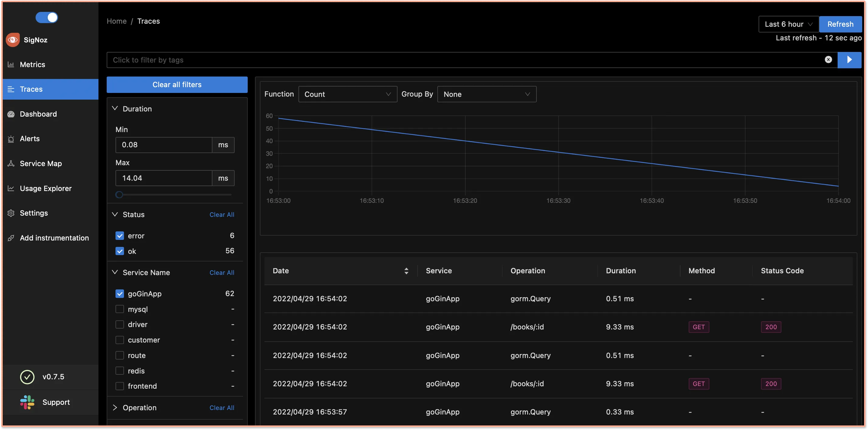Click the Service column header
The height and width of the screenshot is (430, 868).
439,271
